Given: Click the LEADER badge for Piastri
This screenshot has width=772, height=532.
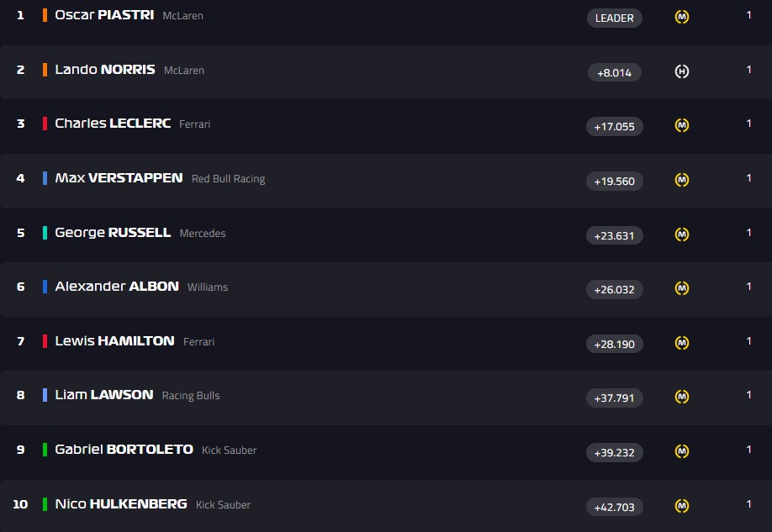Looking at the screenshot, I should click(x=614, y=18).
